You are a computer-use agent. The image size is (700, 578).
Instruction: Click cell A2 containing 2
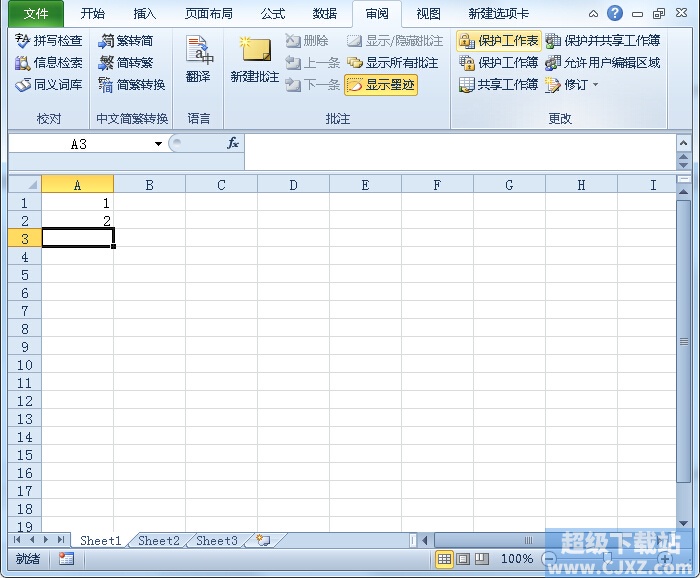(x=78, y=220)
